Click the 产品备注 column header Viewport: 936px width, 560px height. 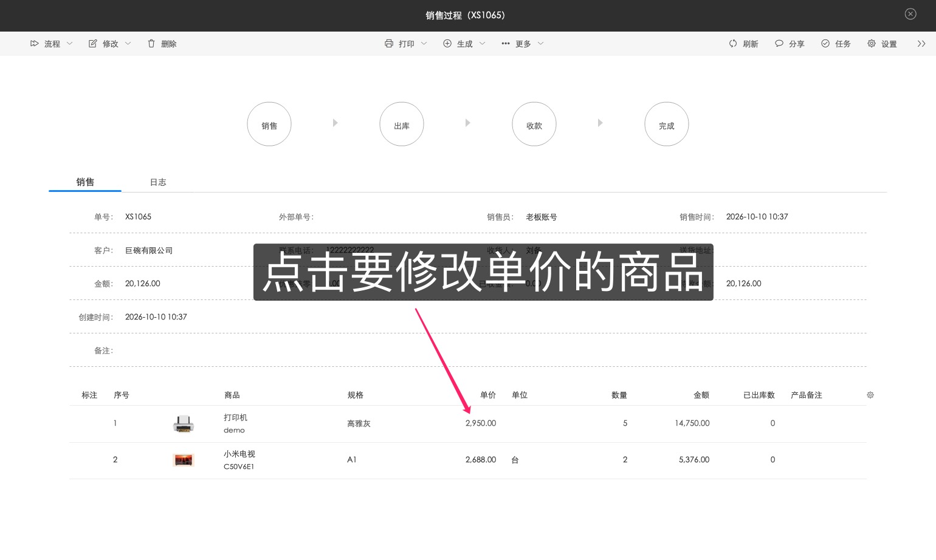pos(807,395)
